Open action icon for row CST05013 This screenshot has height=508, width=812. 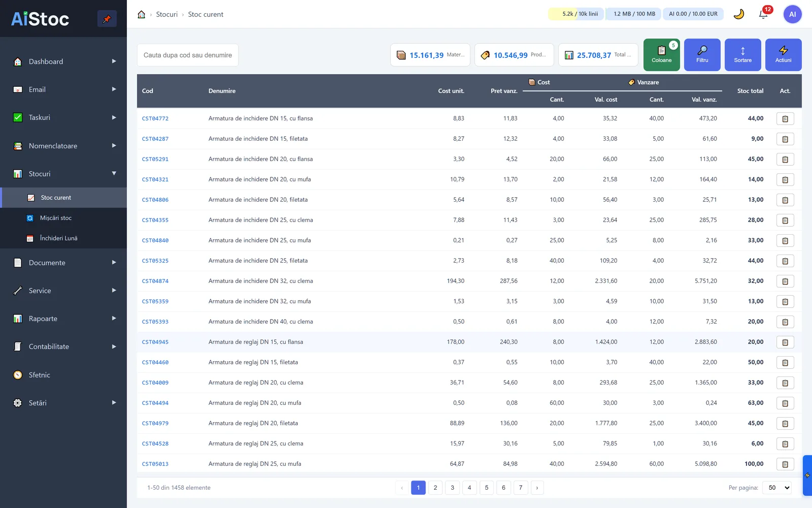(x=785, y=464)
